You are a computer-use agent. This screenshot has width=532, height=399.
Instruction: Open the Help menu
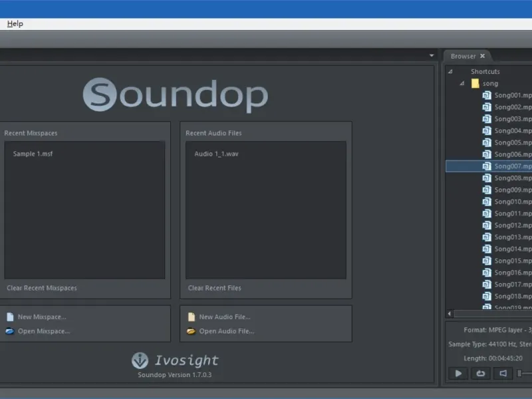coord(15,24)
